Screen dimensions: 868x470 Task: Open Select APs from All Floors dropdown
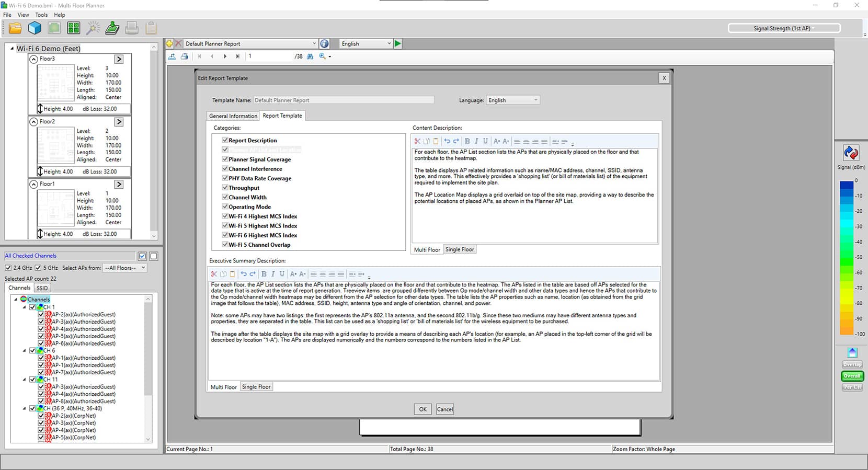124,268
